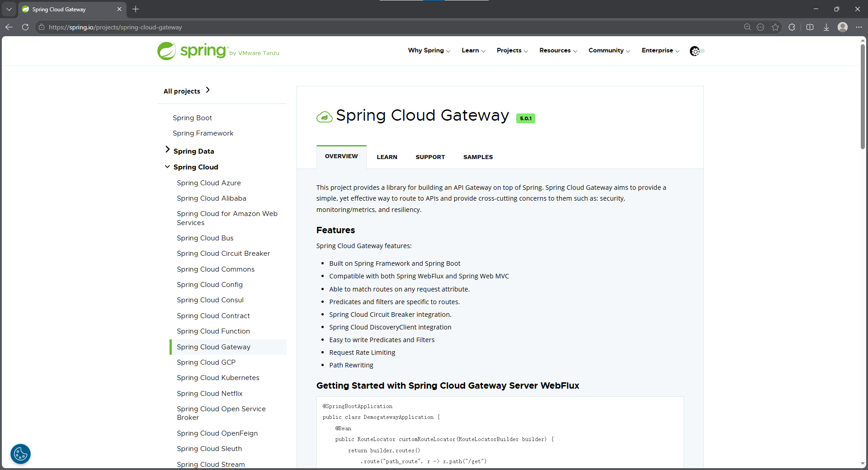Click the page vertical scrollbar thumb
868x470 pixels.
point(863,96)
